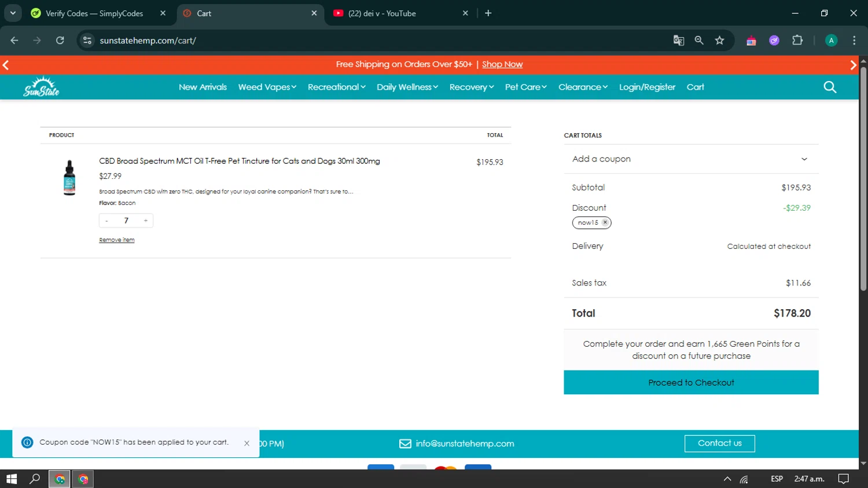Open site information icon in address bar

87,41
